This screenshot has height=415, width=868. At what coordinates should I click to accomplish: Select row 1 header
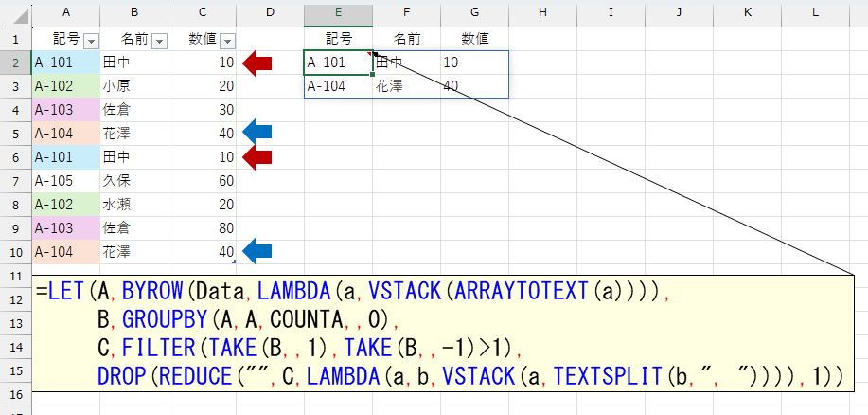(16, 39)
